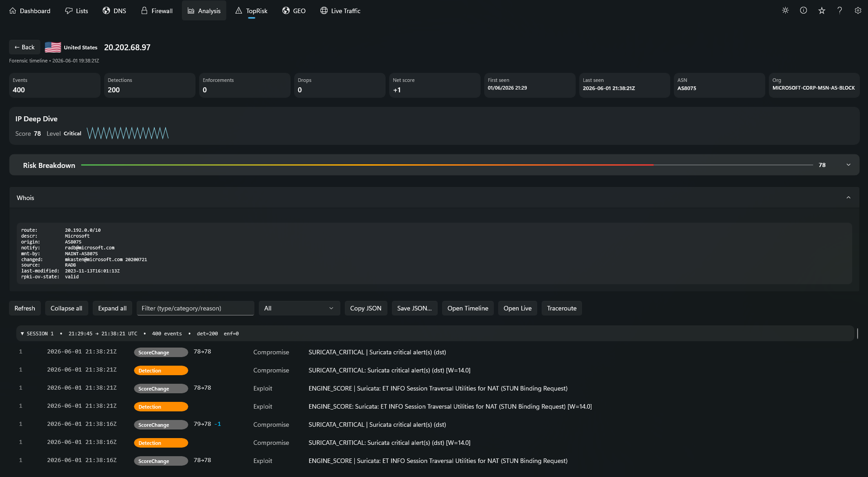This screenshot has width=868, height=477.
Task: Click the Refresh button
Action: click(25, 308)
